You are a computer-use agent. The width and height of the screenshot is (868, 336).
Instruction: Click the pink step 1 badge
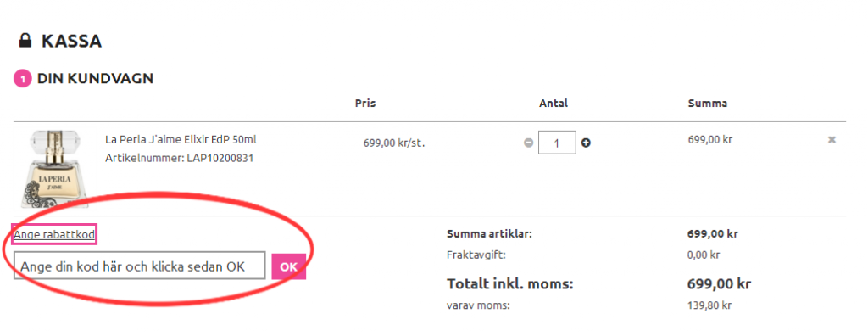23,79
